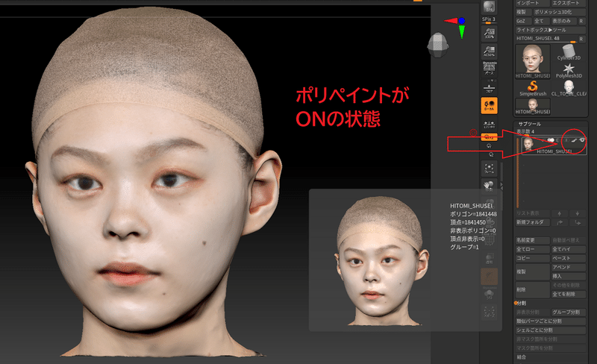This screenshot has height=364, width=597.
Task: Select HITOMI_SHUSEI subtool row thumbnail
Action: [528, 143]
